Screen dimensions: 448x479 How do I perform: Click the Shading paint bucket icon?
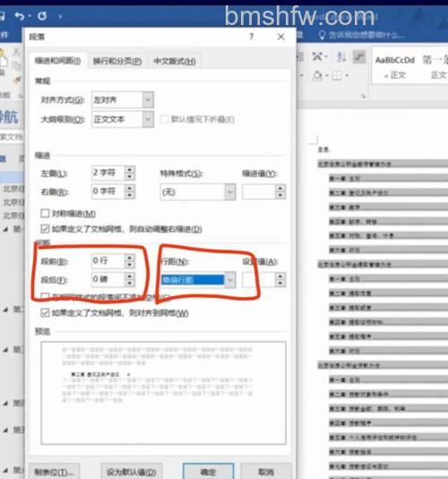coord(317,75)
